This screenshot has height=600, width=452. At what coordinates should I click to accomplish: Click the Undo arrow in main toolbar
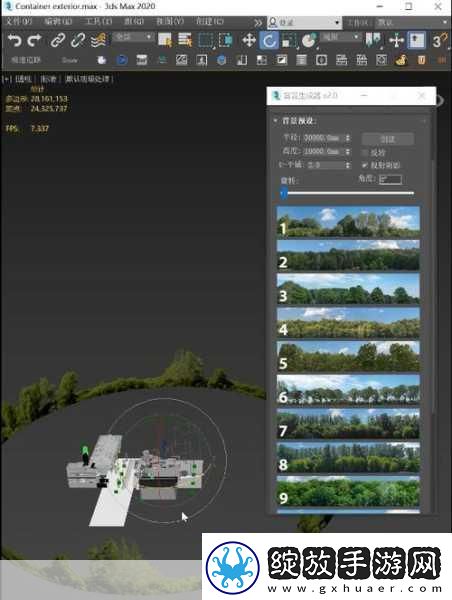pyautogui.click(x=15, y=40)
